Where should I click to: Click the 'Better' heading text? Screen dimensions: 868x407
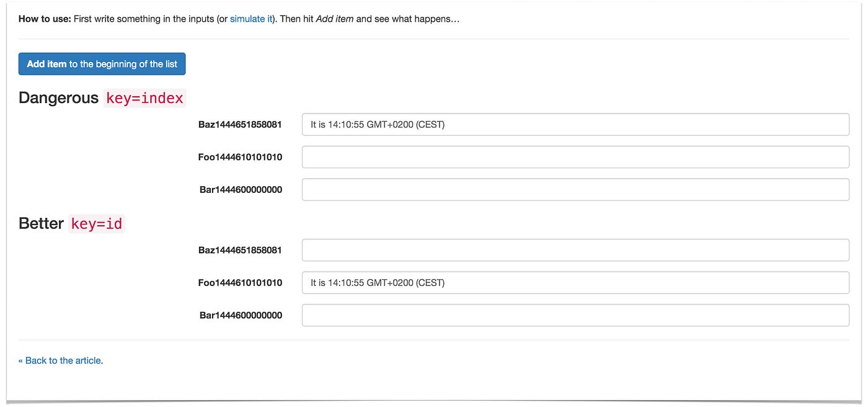[x=41, y=223]
